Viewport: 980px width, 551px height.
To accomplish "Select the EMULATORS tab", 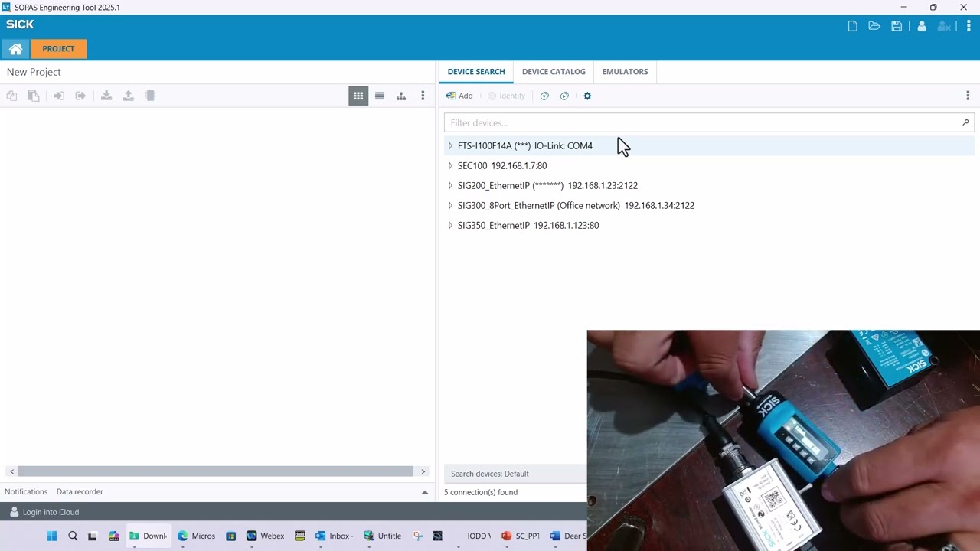I will [625, 72].
